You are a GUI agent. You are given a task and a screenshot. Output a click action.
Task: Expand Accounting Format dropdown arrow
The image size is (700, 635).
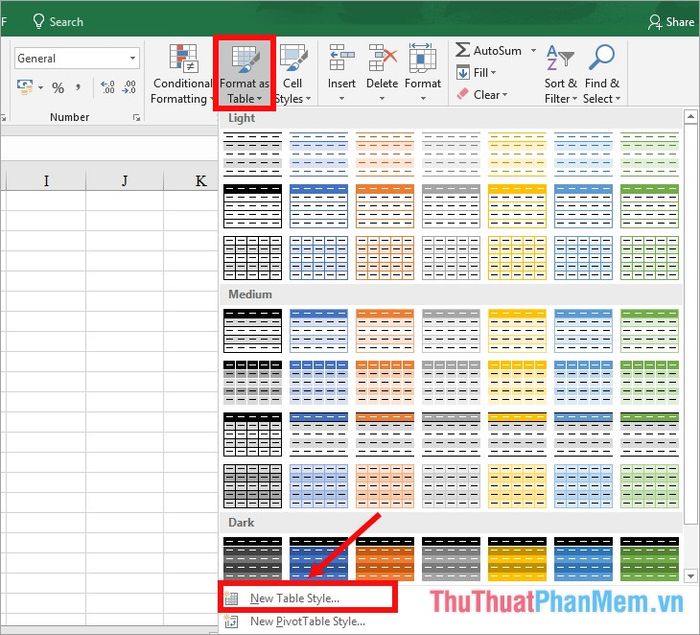[x=41, y=87]
